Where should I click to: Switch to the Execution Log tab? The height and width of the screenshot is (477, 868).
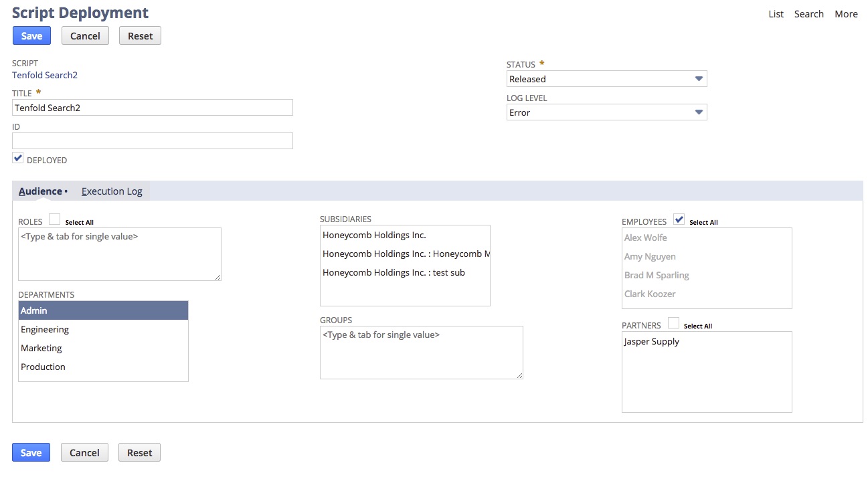[x=112, y=191]
